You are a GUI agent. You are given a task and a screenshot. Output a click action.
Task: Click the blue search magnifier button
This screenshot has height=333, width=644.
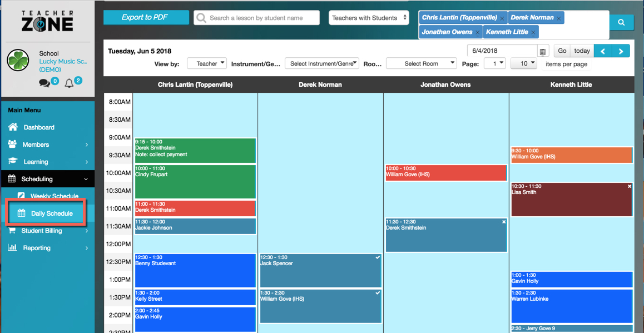tap(621, 22)
